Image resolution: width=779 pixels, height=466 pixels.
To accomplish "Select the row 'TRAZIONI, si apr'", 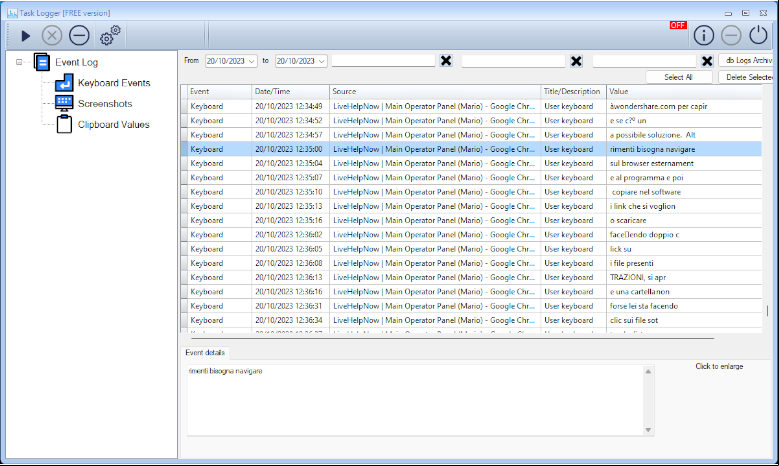I will tap(471, 278).
